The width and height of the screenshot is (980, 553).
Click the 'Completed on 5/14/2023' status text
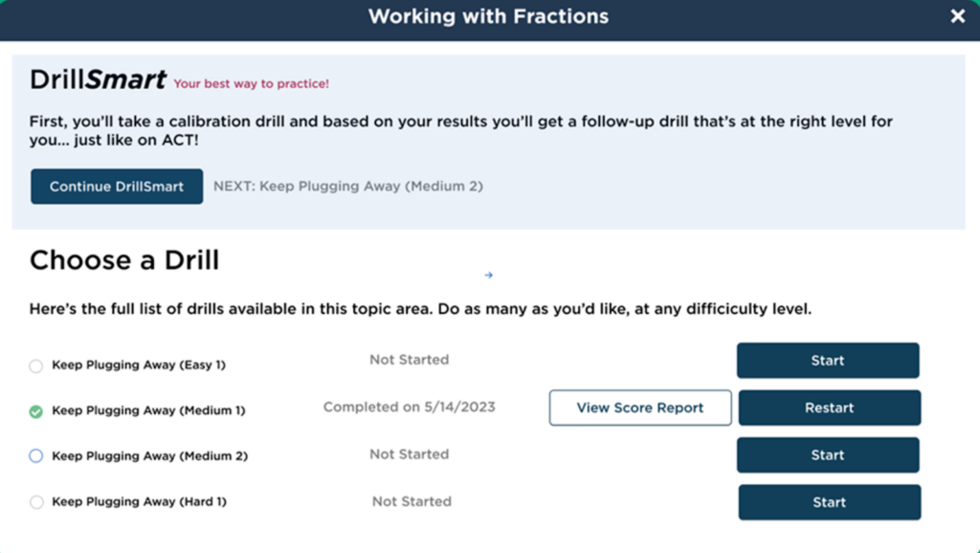click(x=410, y=407)
